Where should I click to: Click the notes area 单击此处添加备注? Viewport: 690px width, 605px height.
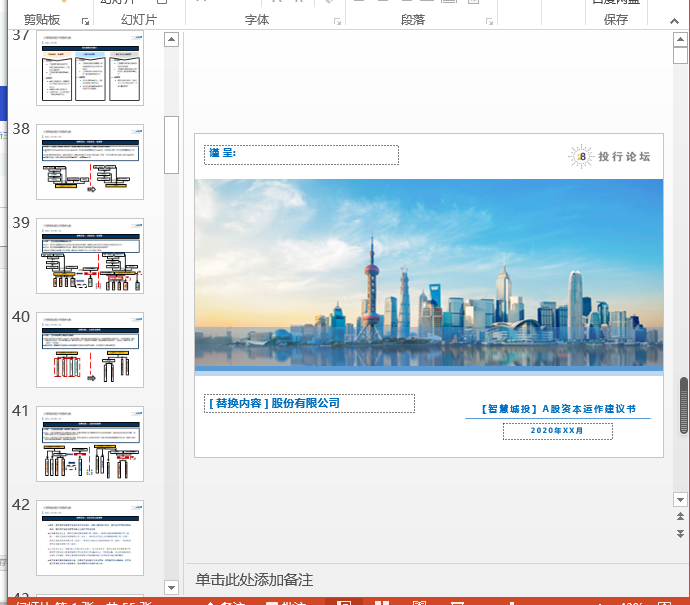[x=254, y=580]
